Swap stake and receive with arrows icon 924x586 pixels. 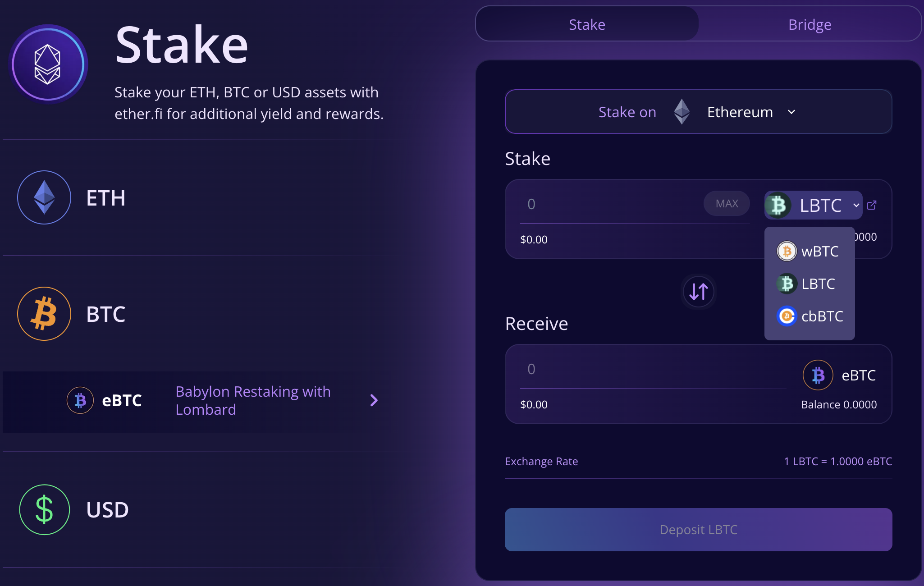tap(698, 291)
